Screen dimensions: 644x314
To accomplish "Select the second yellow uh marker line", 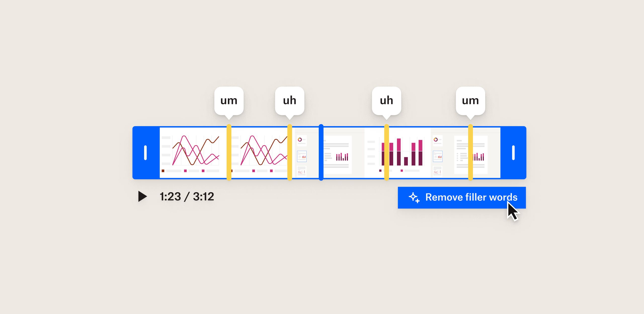I will 387,152.
